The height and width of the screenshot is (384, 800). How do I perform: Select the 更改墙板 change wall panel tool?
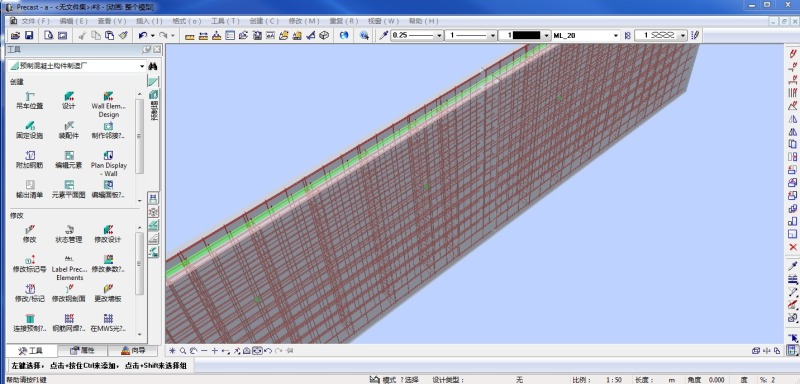(108, 293)
